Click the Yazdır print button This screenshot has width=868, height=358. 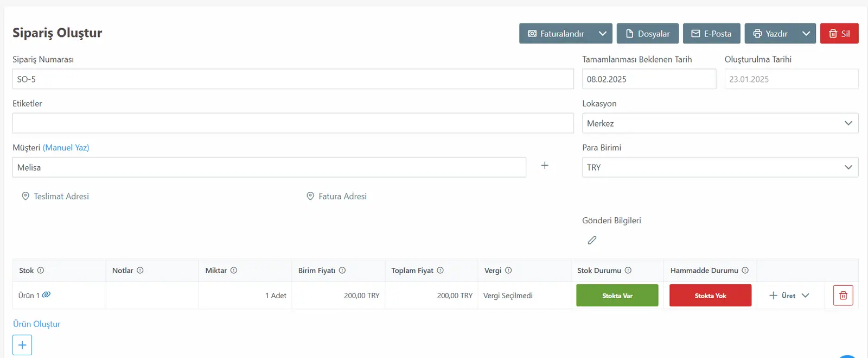770,34
